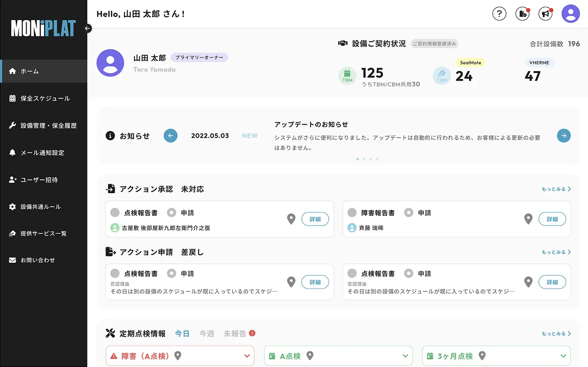
Task: Expand the 障害（A点検） dropdown
Action: tap(248, 355)
